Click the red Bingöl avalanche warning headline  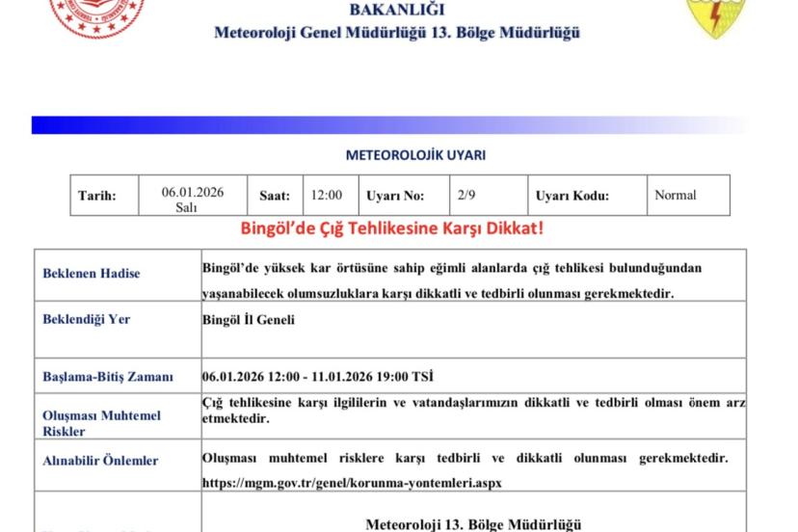click(x=391, y=229)
